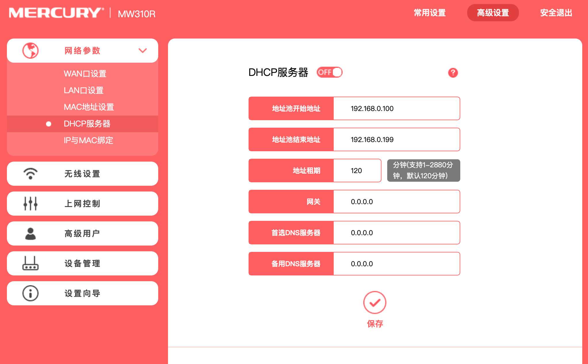
Task: Click the person icon for 高级用户
Action: 30,233
